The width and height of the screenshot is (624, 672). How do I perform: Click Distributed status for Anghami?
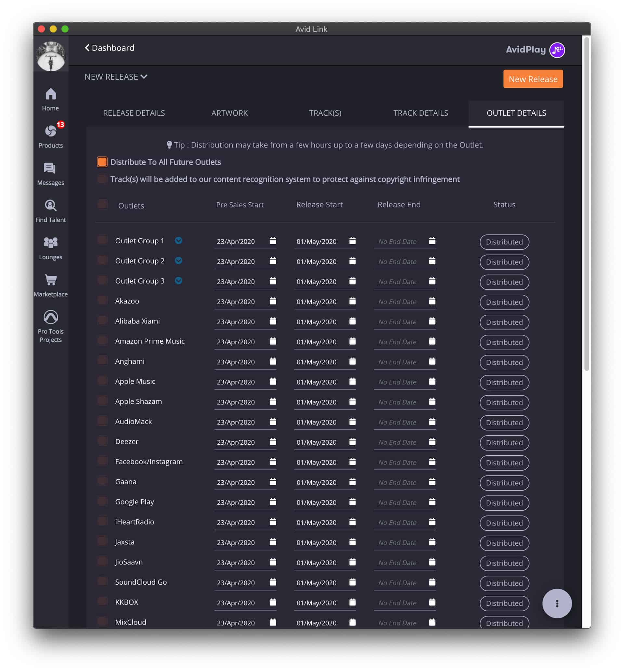[x=504, y=362]
